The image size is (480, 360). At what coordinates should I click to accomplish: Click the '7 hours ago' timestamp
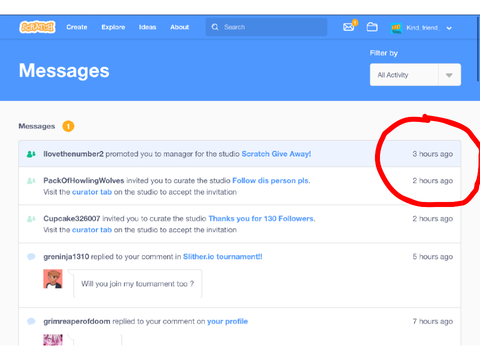click(432, 321)
